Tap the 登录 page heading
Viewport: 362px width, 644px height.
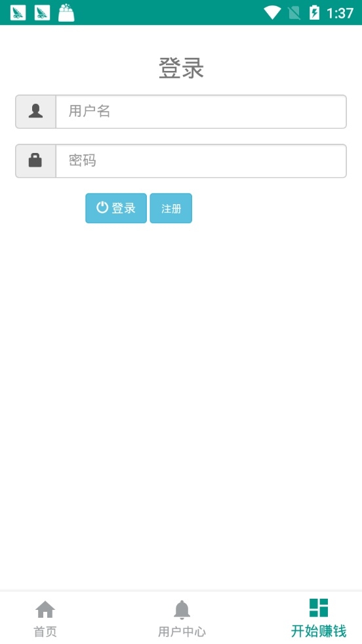(x=181, y=68)
